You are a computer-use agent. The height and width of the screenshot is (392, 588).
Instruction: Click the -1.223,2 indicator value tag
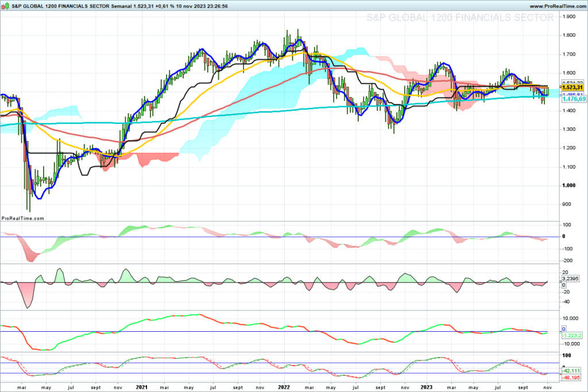point(571,335)
